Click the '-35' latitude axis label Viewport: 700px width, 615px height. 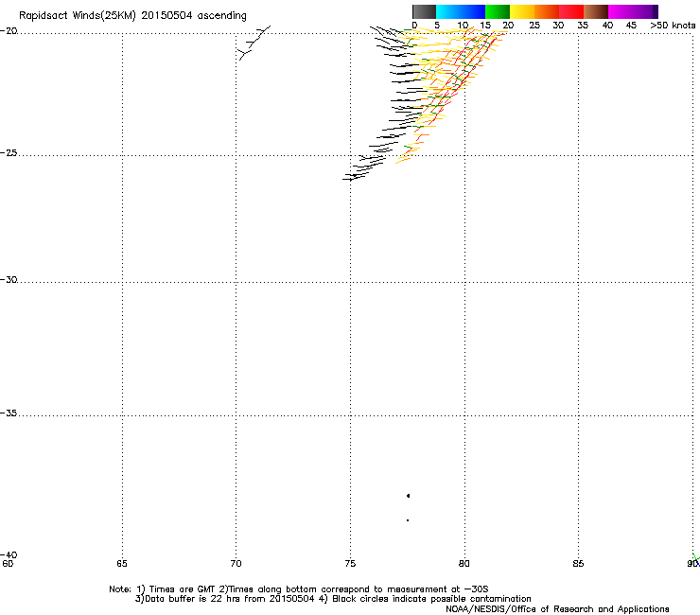9,413
